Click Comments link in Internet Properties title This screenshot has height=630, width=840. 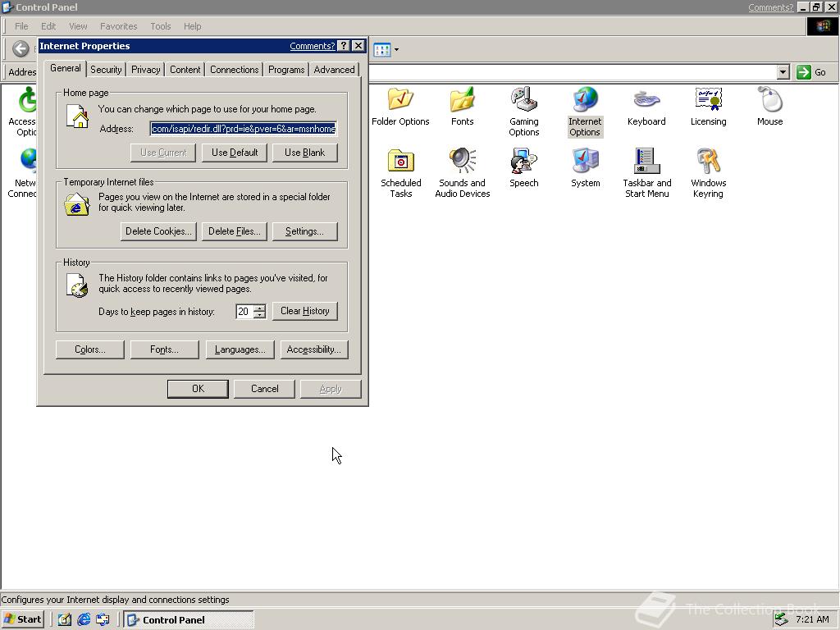click(312, 46)
